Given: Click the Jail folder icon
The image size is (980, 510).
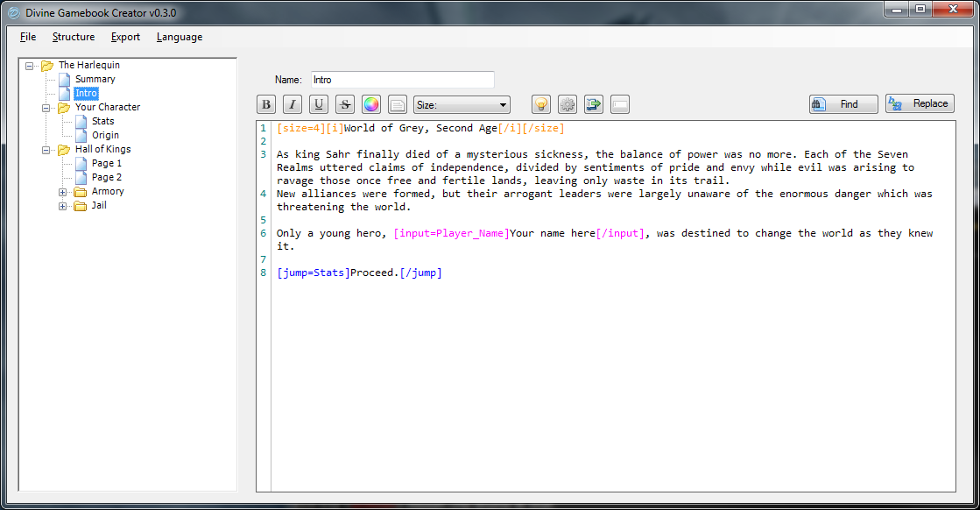Looking at the screenshot, I should 80,206.
